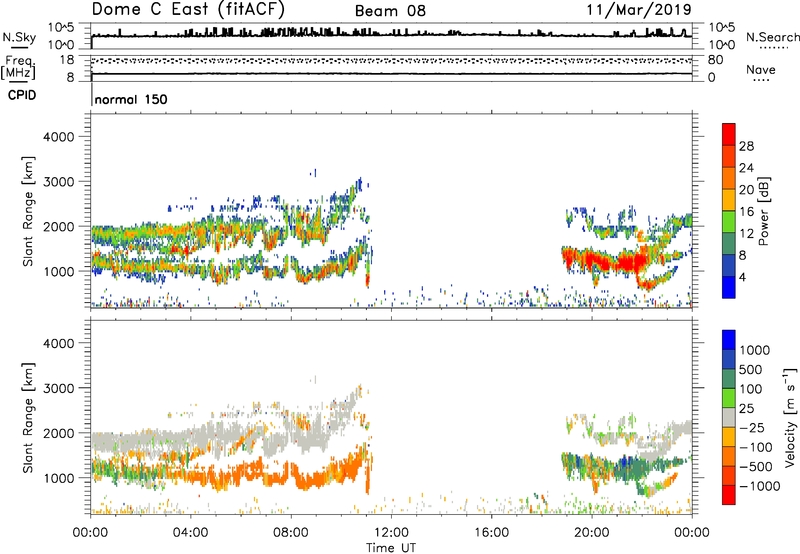The width and height of the screenshot is (800, 554).
Task: Click the blue bottom of the power color bar
Action: (x=729, y=287)
